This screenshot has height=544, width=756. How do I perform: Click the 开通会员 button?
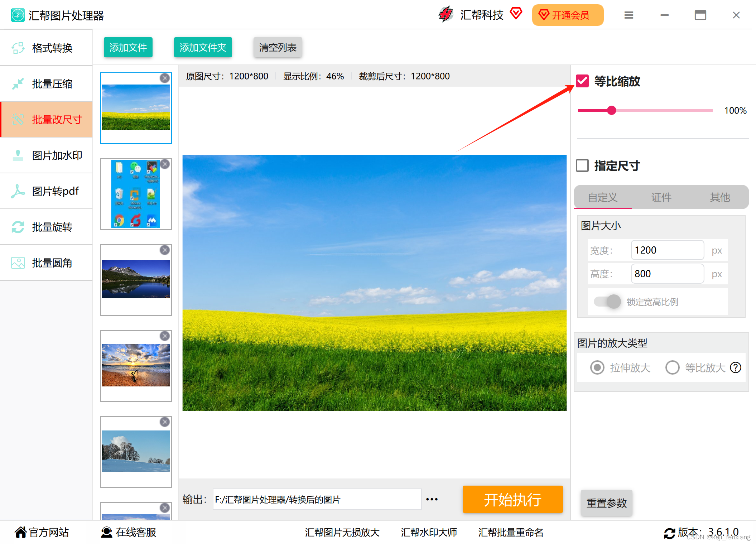click(568, 15)
